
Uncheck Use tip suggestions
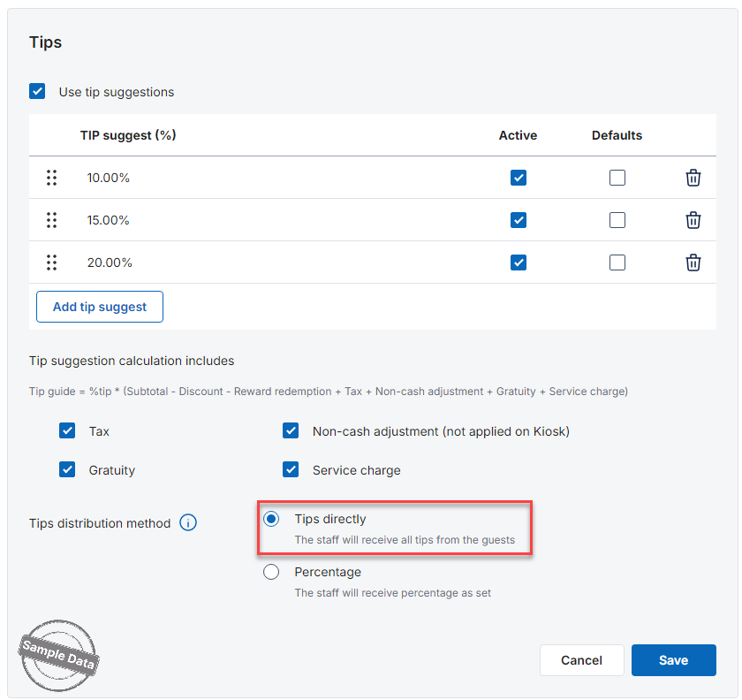coord(37,92)
